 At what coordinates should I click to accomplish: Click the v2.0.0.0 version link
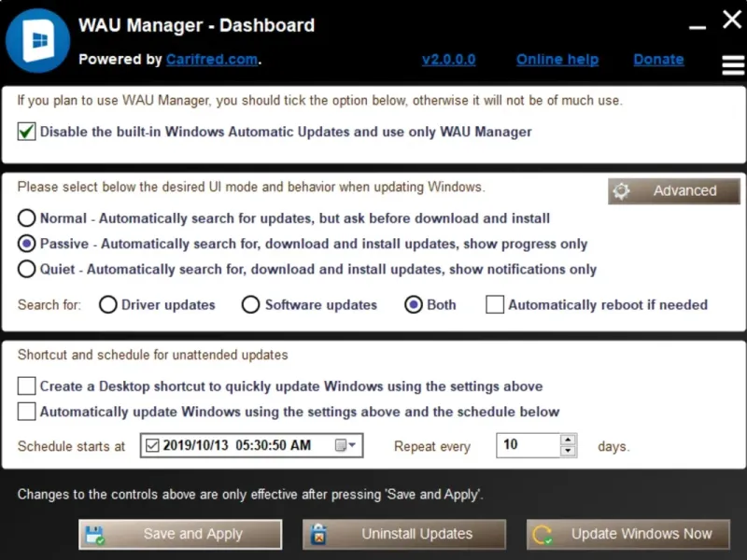449,60
